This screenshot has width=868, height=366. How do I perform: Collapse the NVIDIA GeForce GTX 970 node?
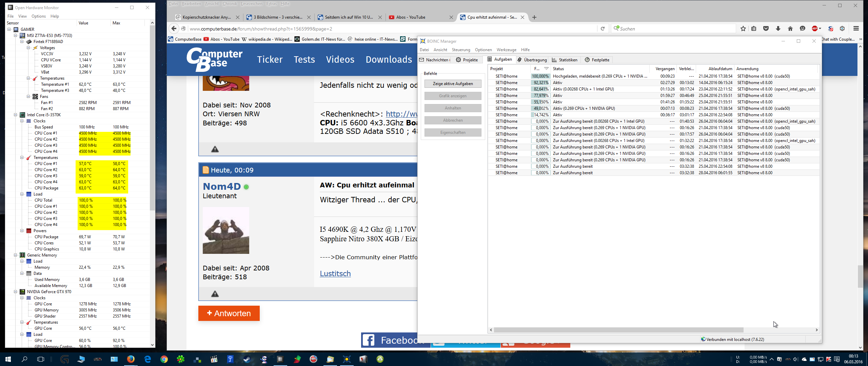16,292
